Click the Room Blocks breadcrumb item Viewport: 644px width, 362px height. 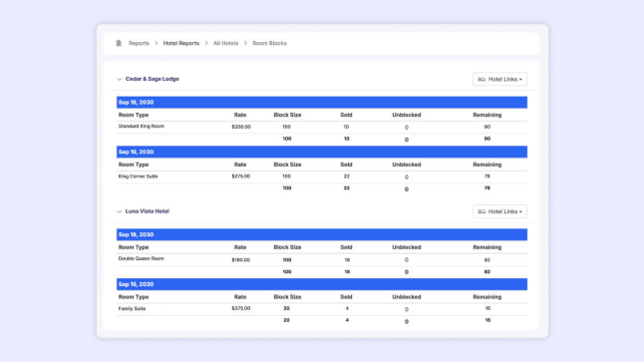pos(269,43)
